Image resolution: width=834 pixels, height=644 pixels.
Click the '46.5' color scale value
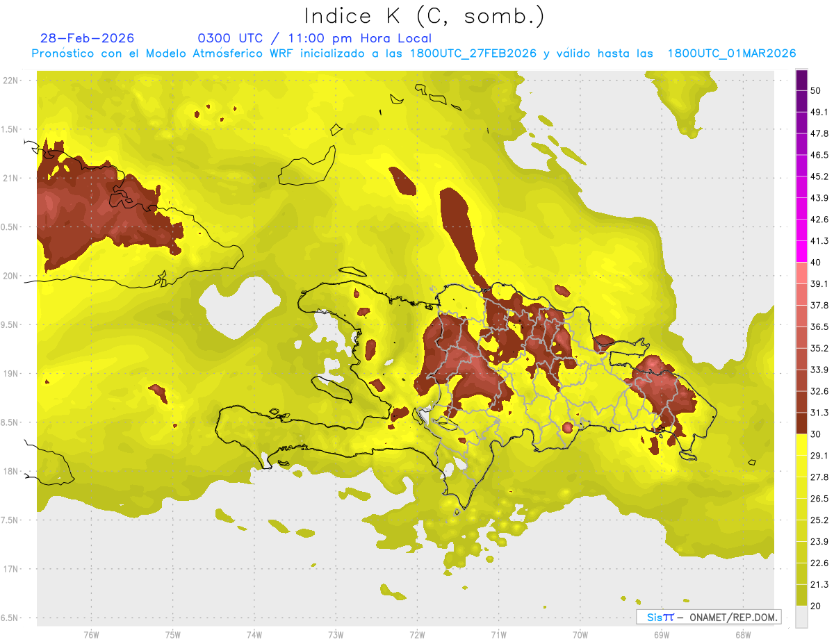click(x=819, y=155)
